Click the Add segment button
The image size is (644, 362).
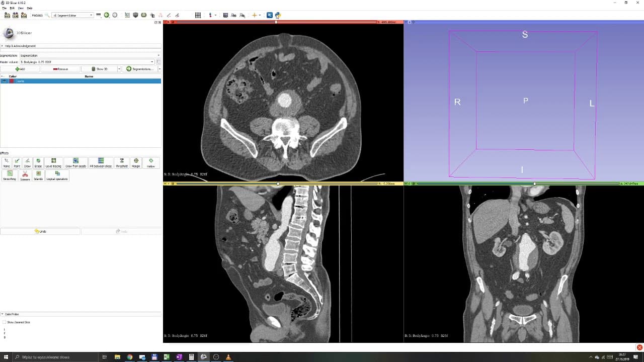pyautogui.click(x=20, y=69)
